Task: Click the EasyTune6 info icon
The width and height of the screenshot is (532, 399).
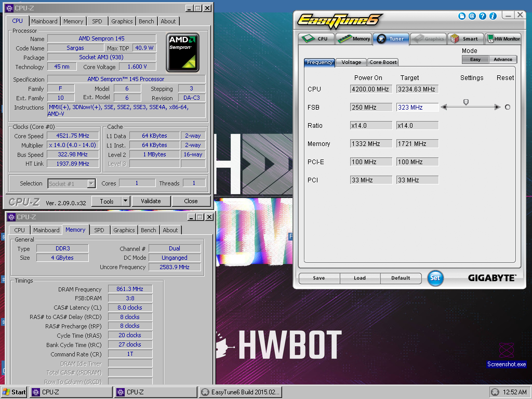Action: coord(493,16)
